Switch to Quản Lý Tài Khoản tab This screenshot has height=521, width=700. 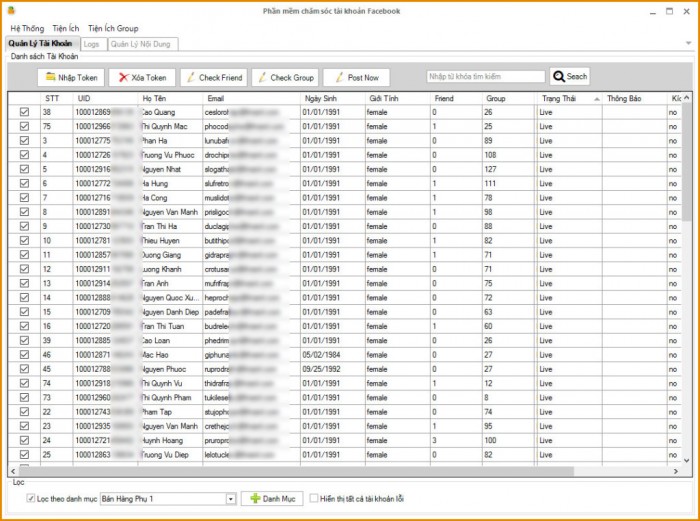[42, 43]
